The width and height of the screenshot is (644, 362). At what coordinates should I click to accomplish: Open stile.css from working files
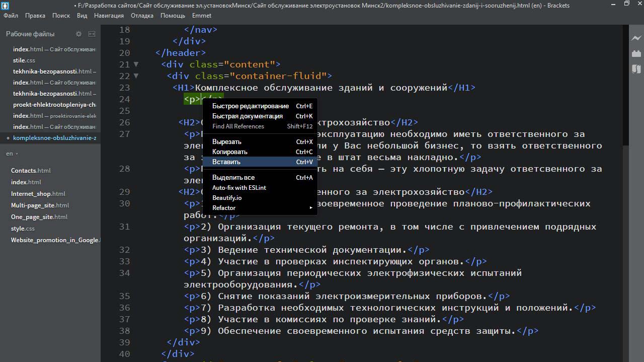(24, 60)
